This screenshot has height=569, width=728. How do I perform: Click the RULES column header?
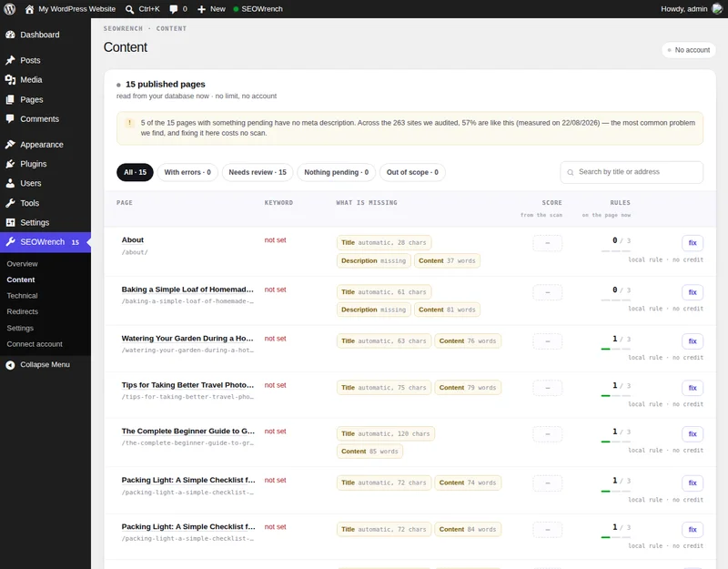tap(621, 203)
